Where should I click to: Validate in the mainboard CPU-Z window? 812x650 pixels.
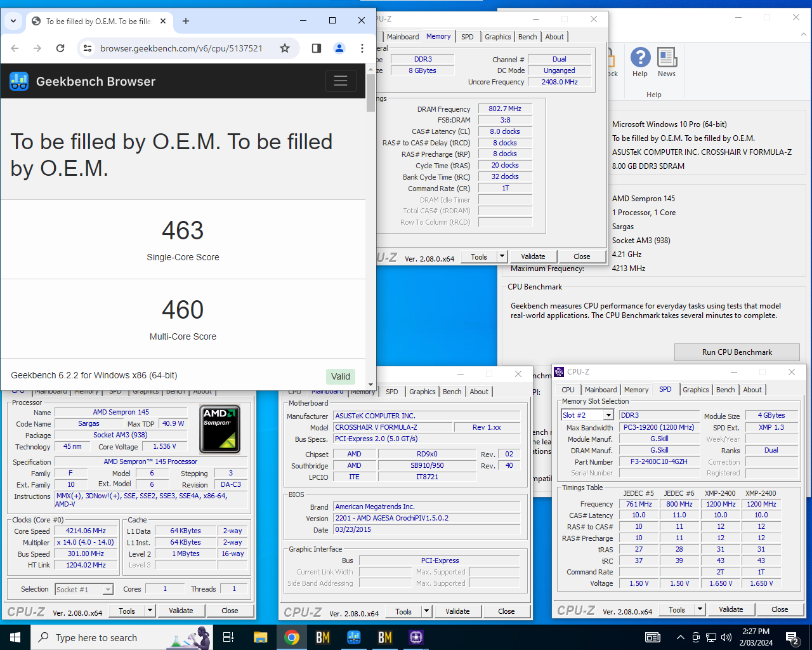[457, 611]
